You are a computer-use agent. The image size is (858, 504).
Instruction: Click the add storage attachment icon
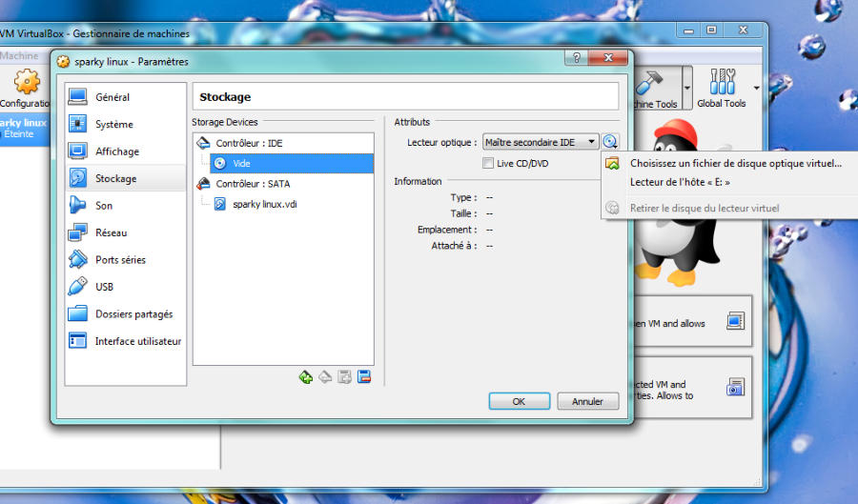pos(345,376)
